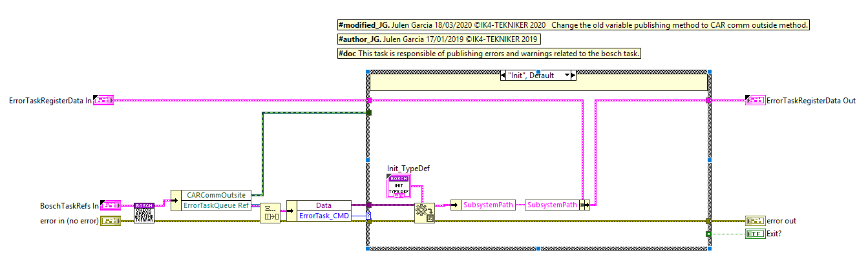The height and width of the screenshot is (257, 868).
Task: Click the "BoschTaskRefs In" label
Action: tap(69, 206)
